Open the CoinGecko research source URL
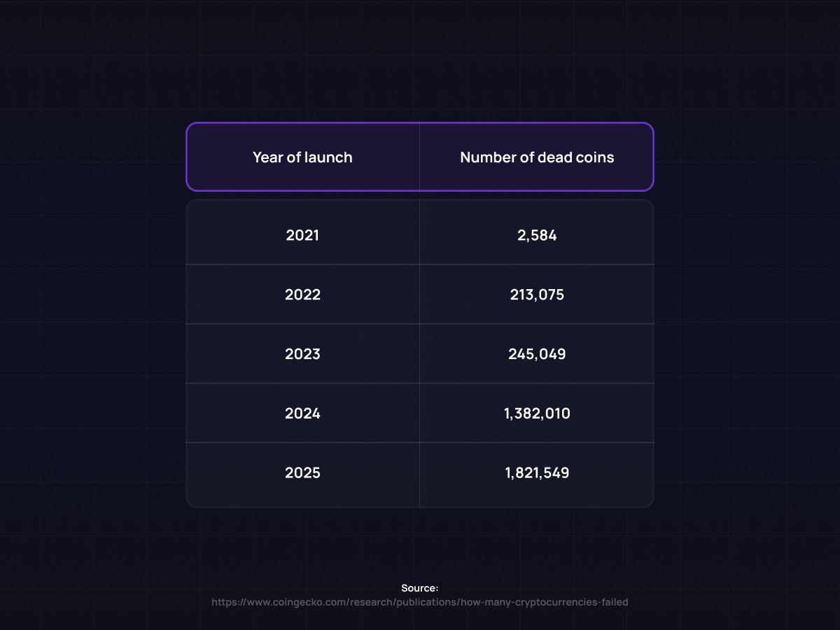840x630 pixels. pos(420,602)
